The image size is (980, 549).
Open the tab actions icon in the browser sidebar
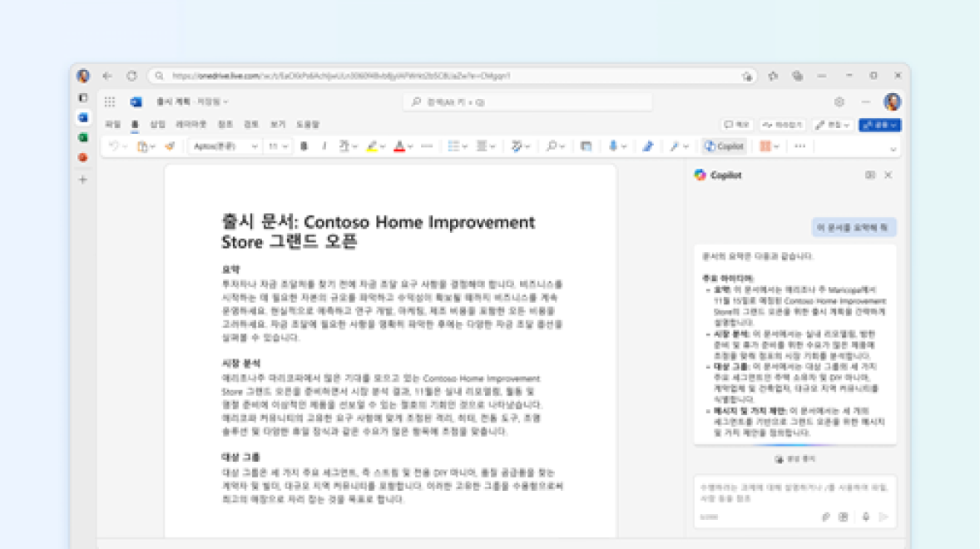83,98
